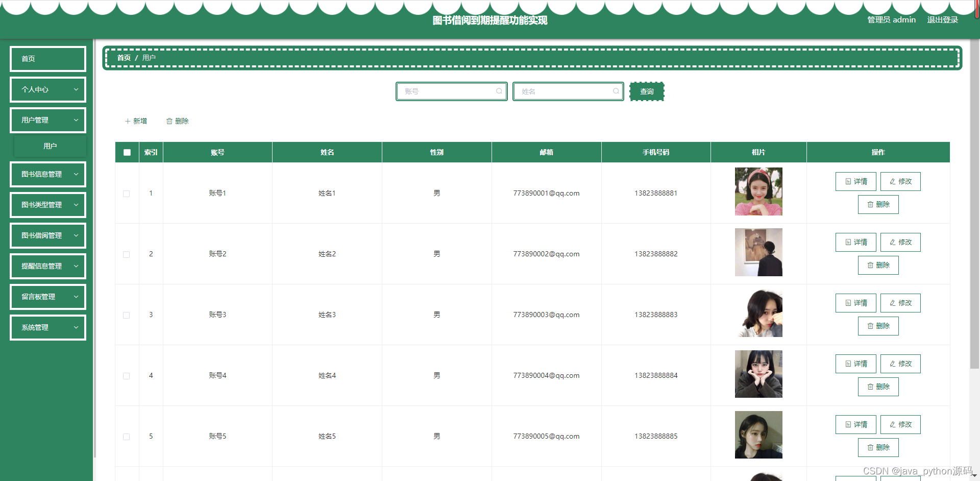Delete the 账号4 row

[878, 387]
